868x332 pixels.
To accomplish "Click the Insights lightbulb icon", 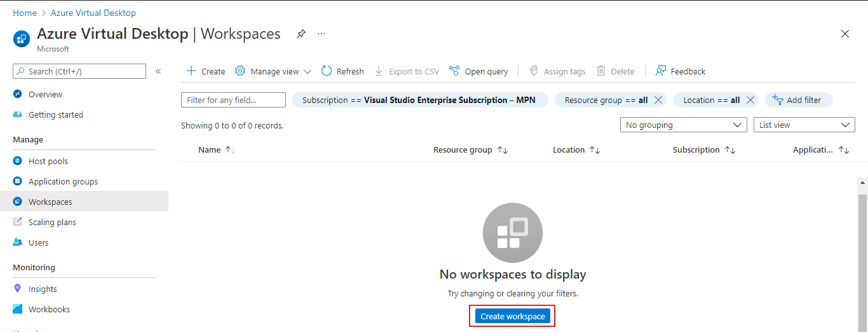I will [x=18, y=289].
